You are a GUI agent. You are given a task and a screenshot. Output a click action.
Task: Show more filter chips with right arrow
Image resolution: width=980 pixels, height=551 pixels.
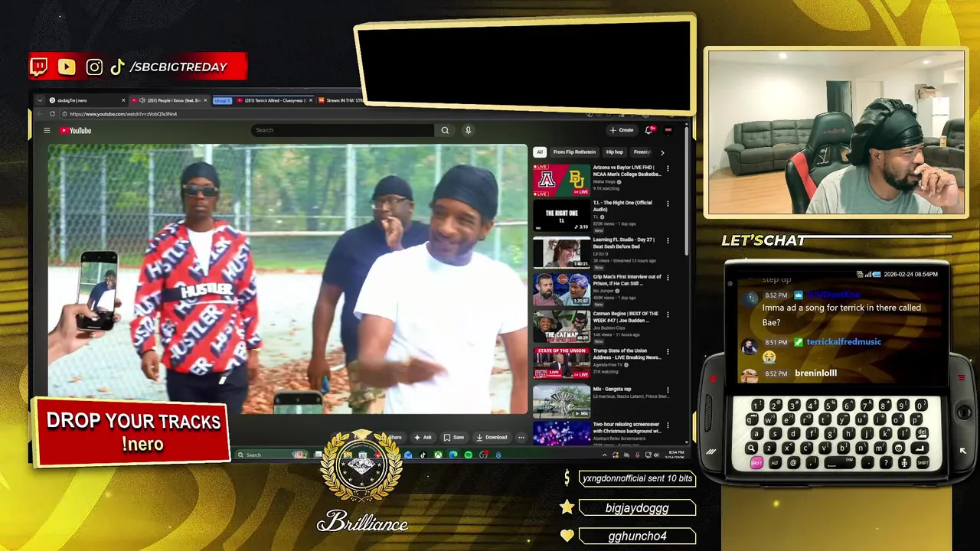[662, 152]
